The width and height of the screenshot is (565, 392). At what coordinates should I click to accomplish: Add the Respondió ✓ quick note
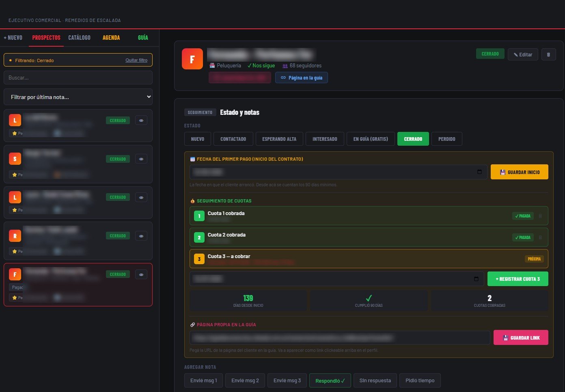[330, 381]
